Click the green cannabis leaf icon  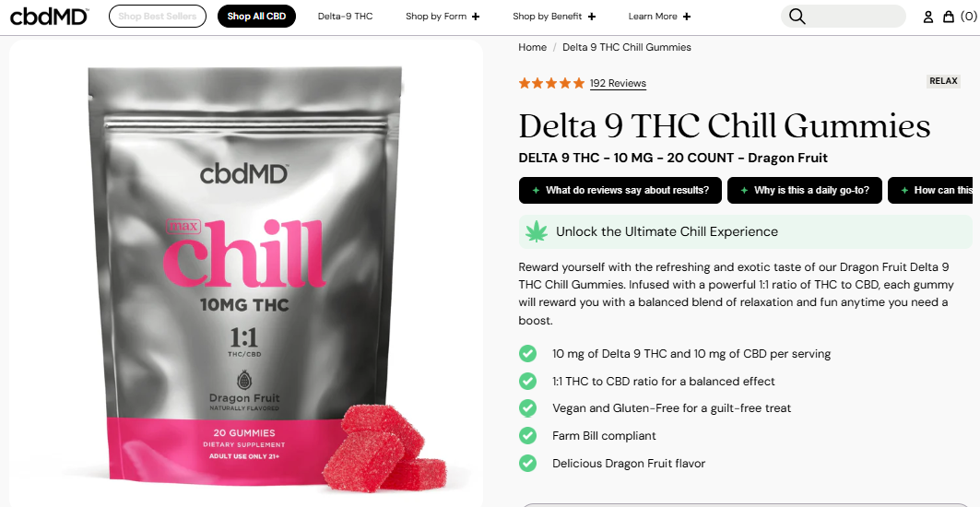coord(536,232)
